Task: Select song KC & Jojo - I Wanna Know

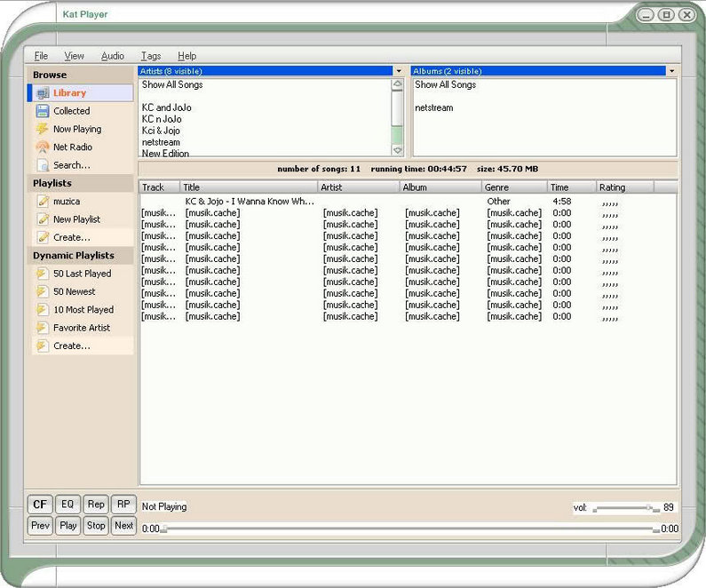Action: (x=250, y=202)
